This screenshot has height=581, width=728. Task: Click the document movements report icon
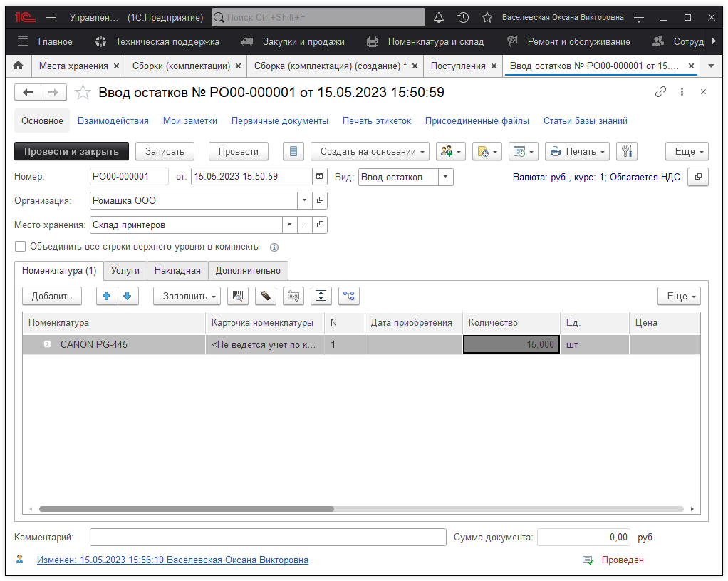pos(293,151)
